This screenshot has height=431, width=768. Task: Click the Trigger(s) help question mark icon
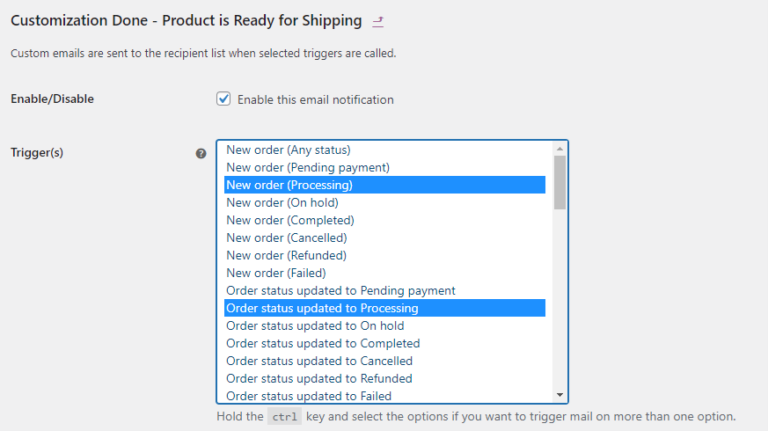point(201,154)
